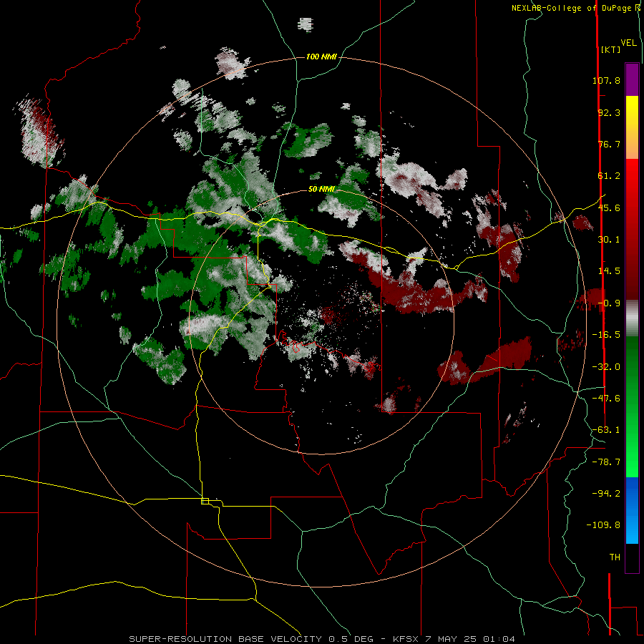Click the black TH segment of color bar
This screenshot has width=644, height=644.
(x=632, y=557)
